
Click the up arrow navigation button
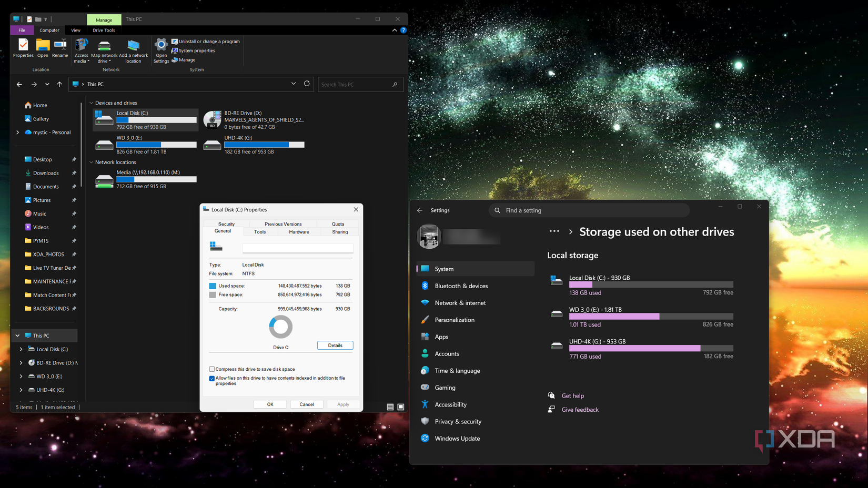[x=59, y=84]
